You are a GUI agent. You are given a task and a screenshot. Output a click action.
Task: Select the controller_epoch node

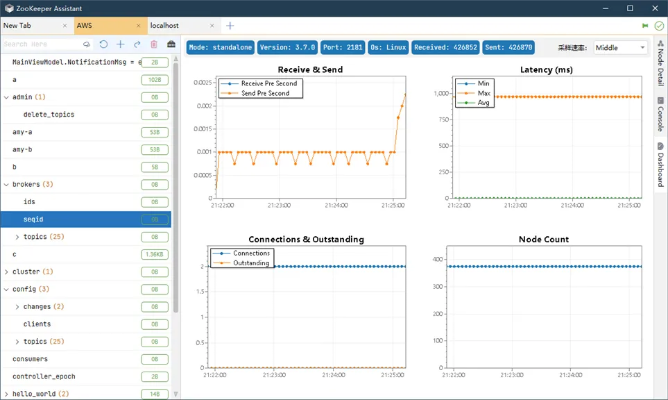pos(44,377)
